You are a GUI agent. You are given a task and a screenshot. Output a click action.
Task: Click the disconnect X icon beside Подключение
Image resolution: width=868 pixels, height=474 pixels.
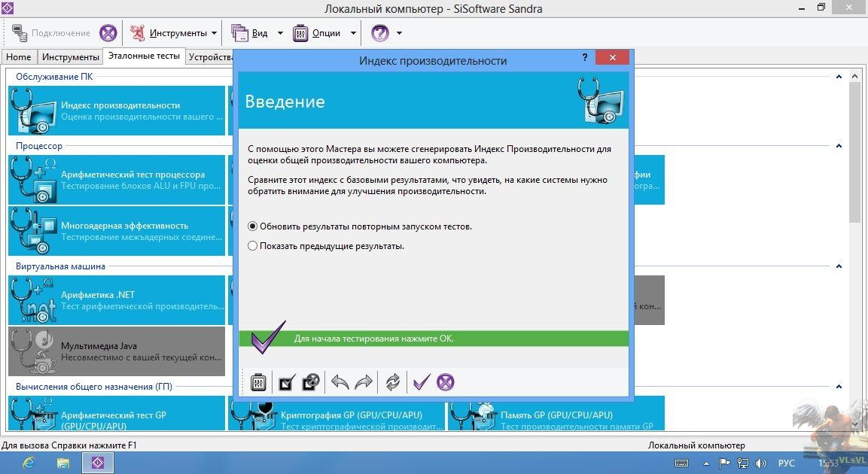coord(108,33)
